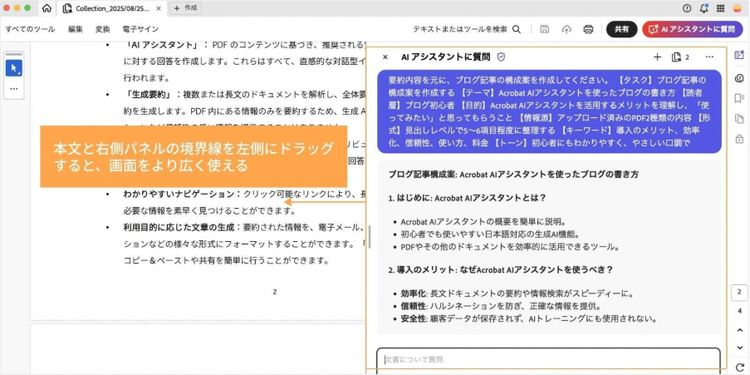Click the current page number 2 box
750x375 pixels.
739,292
